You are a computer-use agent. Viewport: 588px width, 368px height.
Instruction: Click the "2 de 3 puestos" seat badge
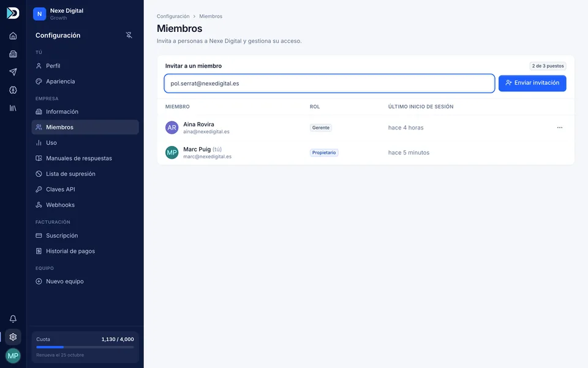tap(548, 66)
